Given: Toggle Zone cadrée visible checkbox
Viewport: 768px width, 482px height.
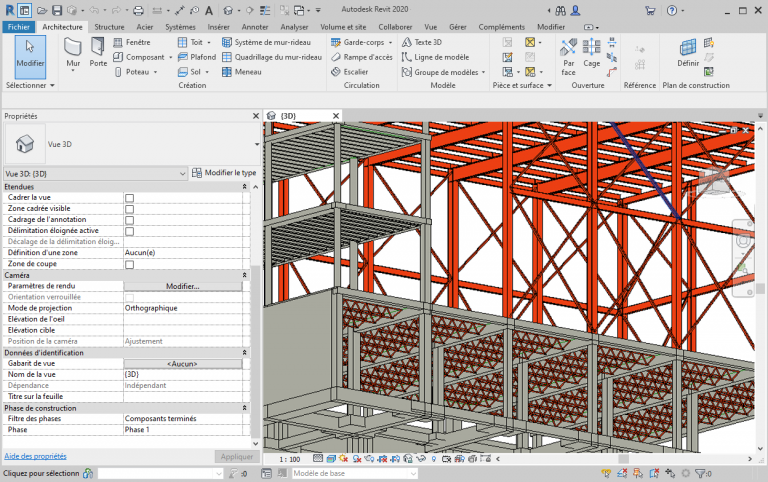Looking at the screenshot, I should [x=129, y=209].
